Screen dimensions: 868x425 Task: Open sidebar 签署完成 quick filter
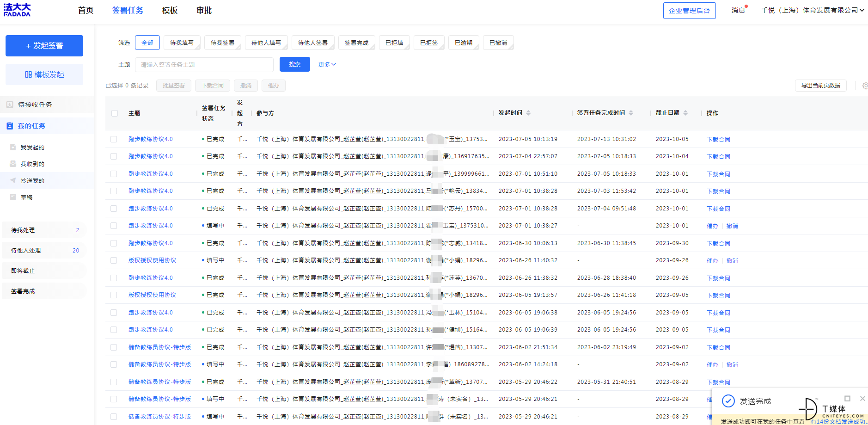coord(44,291)
